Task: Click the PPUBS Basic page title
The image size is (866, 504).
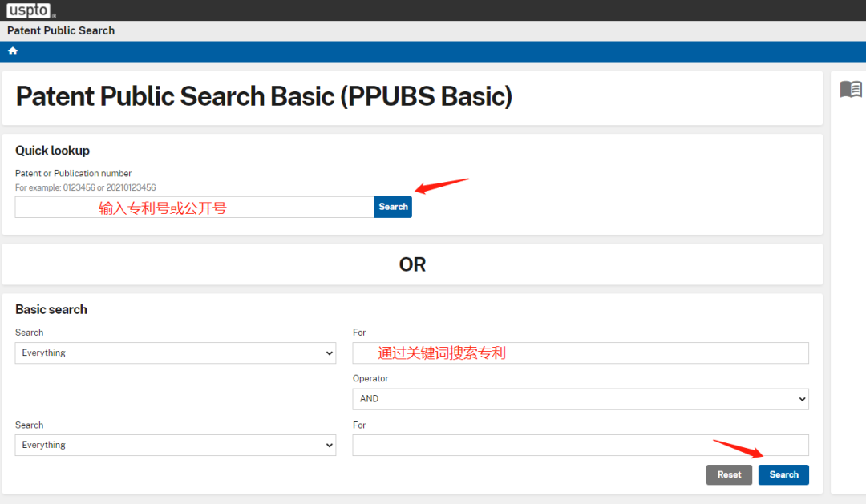Action: pos(264,97)
